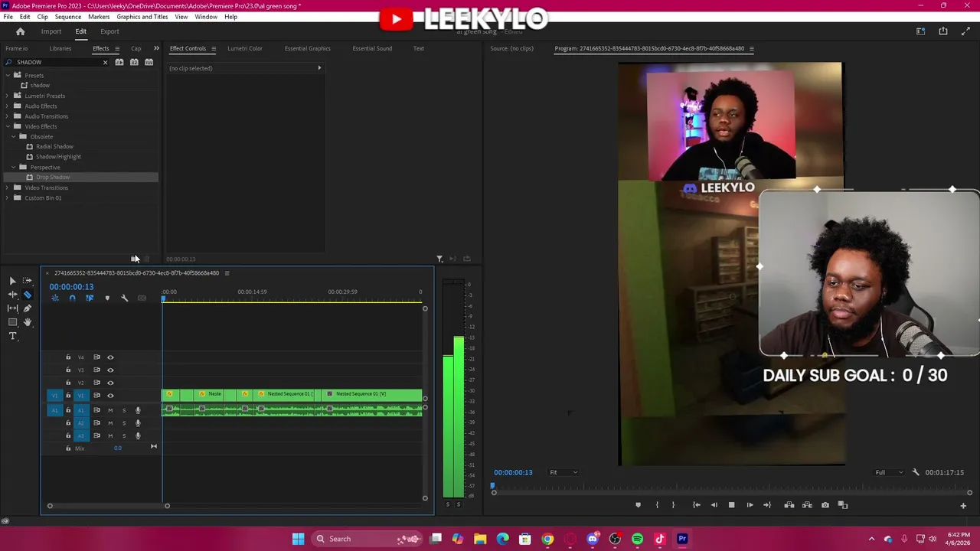Hide track V2 with eye icon
The image size is (980, 551).
(x=110, y=383)
